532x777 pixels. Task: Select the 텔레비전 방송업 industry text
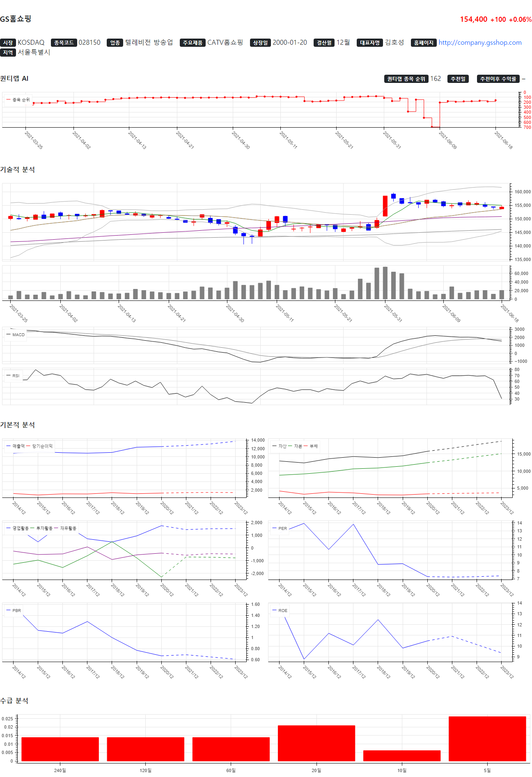tap(149, 42)
